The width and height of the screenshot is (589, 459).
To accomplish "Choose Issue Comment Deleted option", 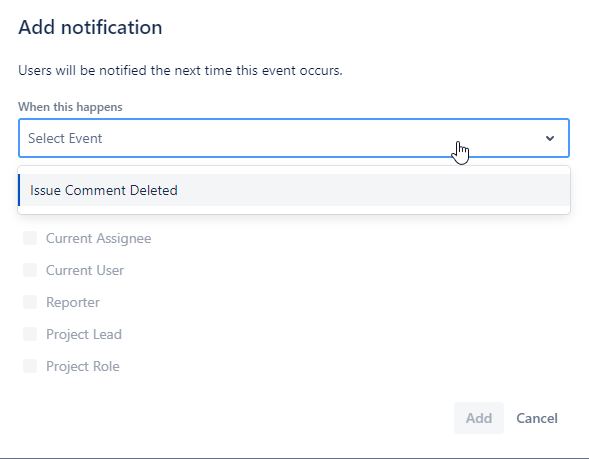I will [x=294, y=190].
